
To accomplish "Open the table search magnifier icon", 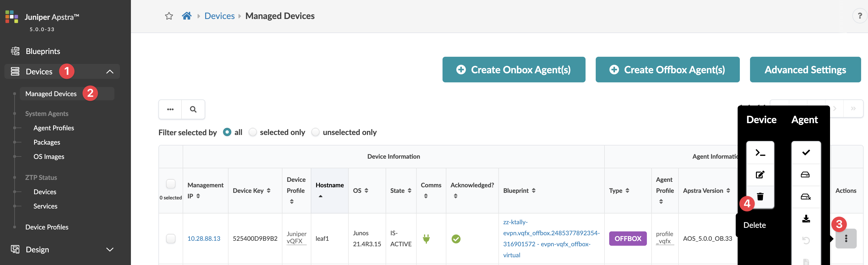I will [x=193, y=109].
